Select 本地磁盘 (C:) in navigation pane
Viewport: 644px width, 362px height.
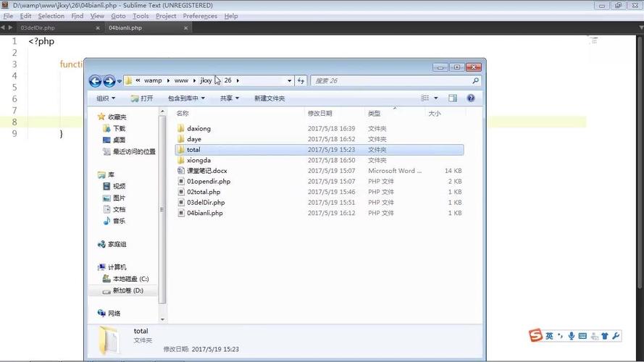[130, 279]
